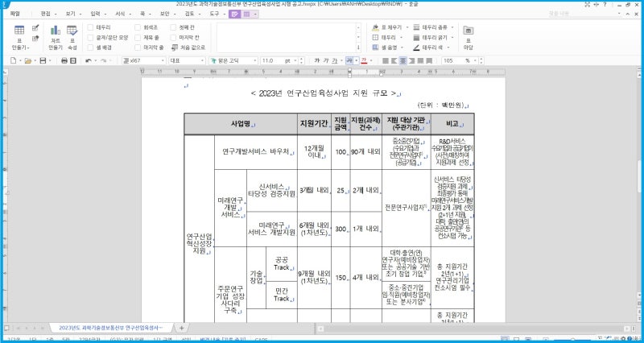Image resolution: width=644 pixels, height=343 pixels.
Task: Switch to the purple table design tab
Action: click(x=235, y=14)
